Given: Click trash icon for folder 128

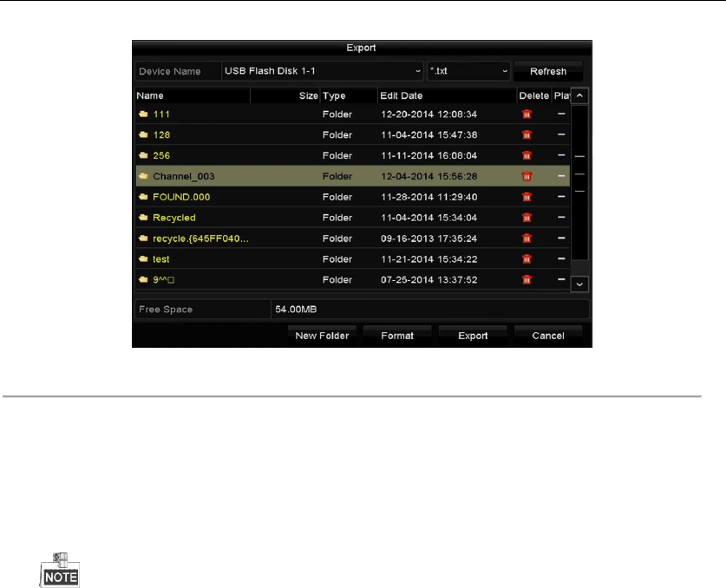Looking at the screenshot, I should pos(527,134).
